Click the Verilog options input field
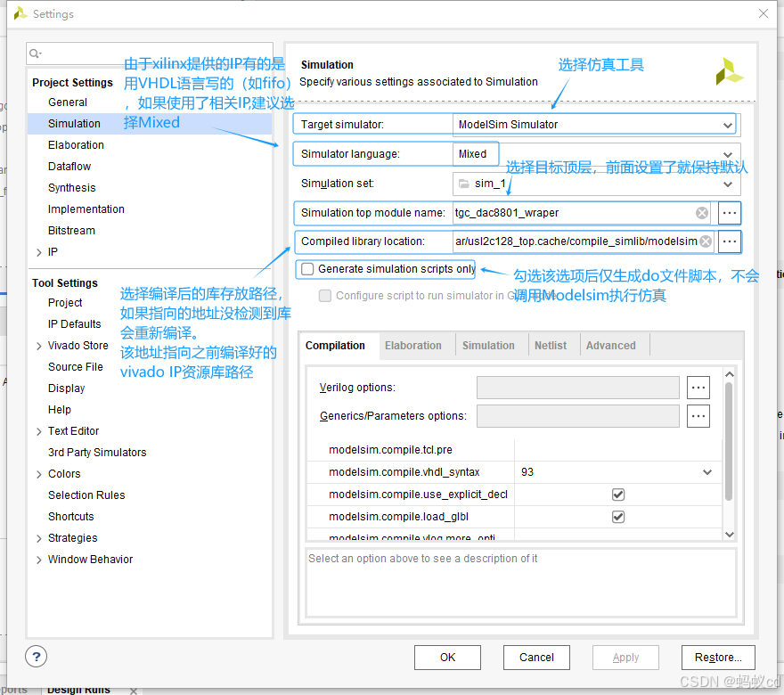This screenshot has width=784, height=695. click(x=578, y=388)
